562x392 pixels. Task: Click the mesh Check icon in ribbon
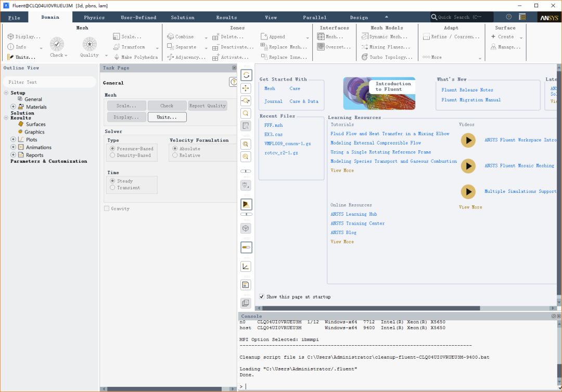57,44
